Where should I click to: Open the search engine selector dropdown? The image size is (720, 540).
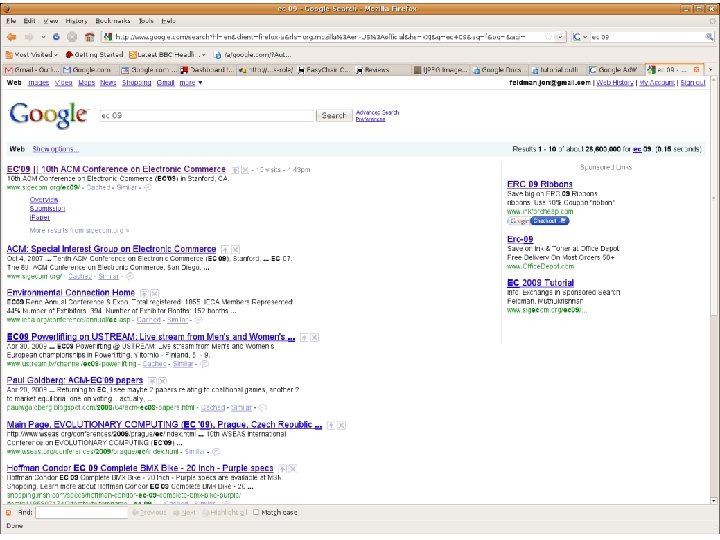[580, 37]
